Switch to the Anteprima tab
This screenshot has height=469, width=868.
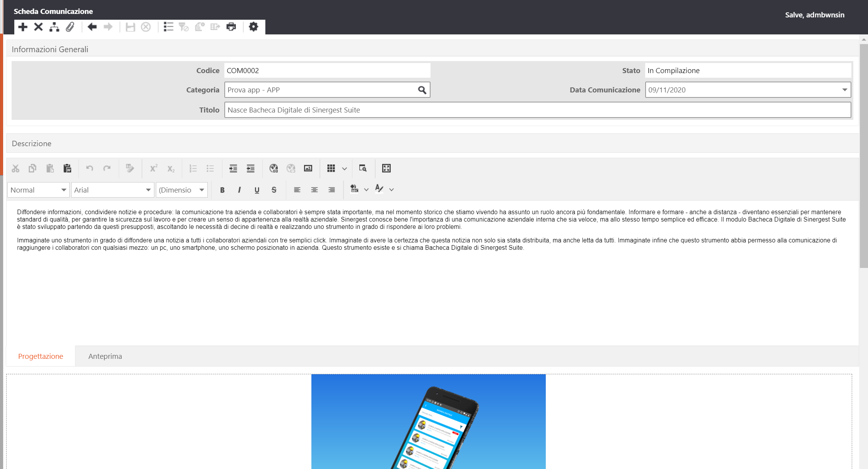click(105, 356)
